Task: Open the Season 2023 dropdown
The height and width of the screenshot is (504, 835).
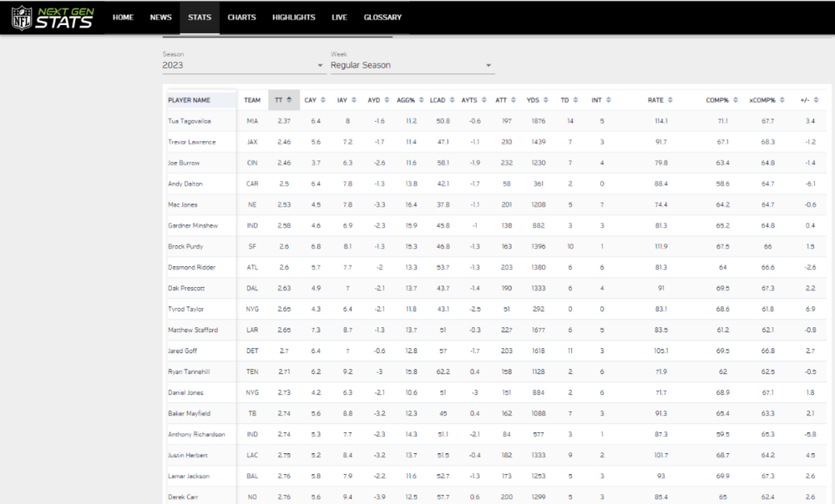Action: coord(243,65)
